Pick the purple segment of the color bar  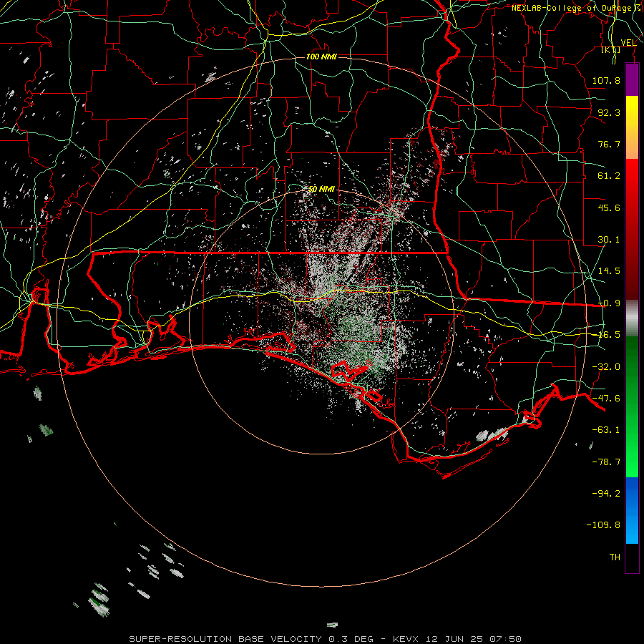point(632,80)
